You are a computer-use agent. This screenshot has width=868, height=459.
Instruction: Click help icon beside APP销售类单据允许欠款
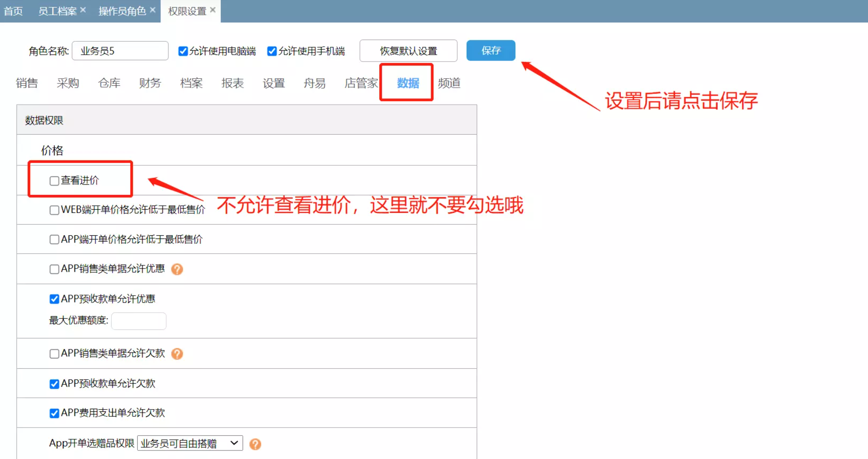point(177,354)
